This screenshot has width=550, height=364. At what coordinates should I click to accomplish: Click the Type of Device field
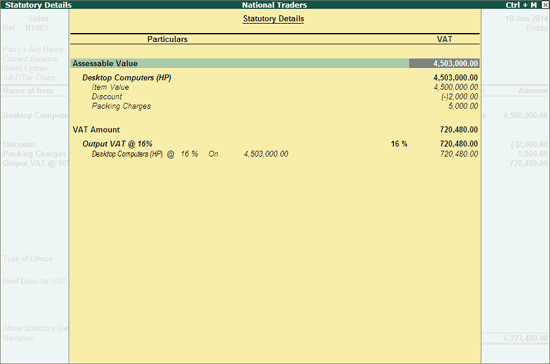pyautogui.click(x=28, y=258)
